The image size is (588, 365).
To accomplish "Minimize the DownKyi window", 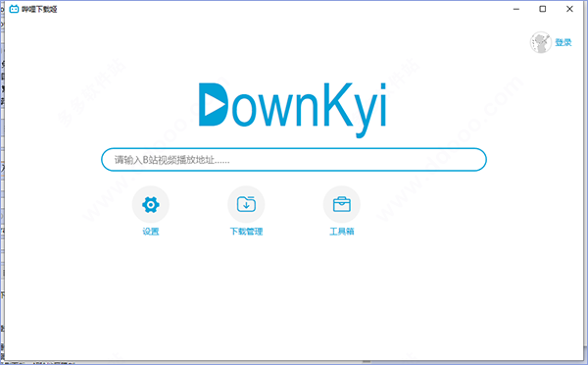I will pyautogui.click(x=516, y=9).
